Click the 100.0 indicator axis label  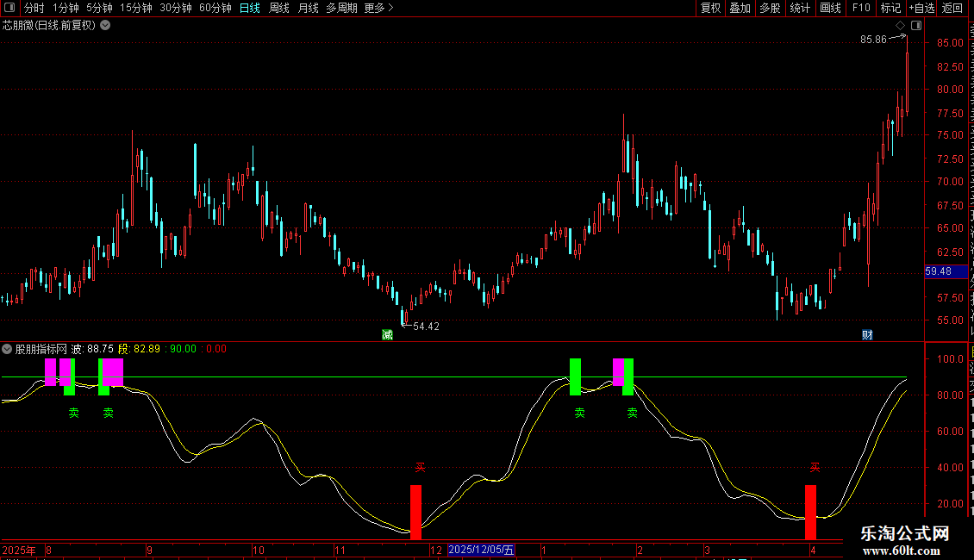coord(951,359)
